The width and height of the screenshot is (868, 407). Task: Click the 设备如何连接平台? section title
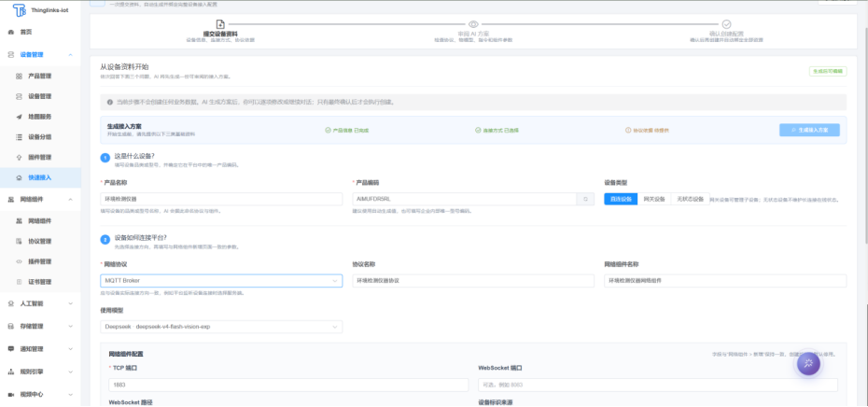[x=141, y=237]
